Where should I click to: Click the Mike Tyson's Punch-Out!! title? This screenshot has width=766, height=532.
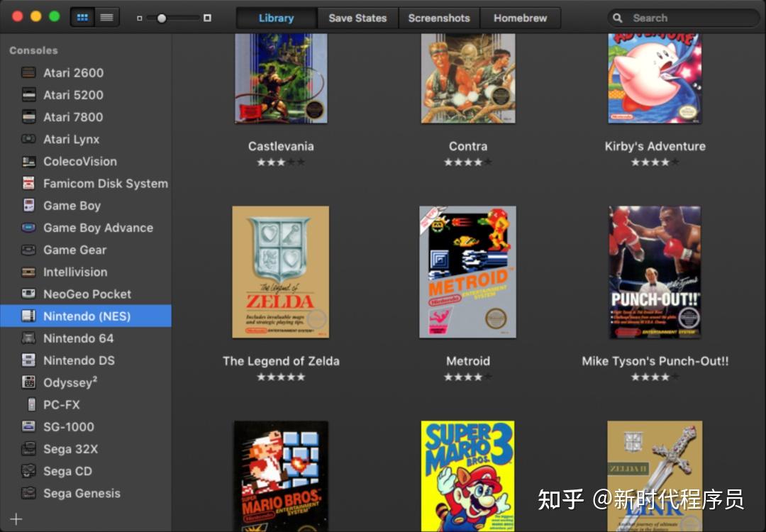click(x=655, y=361)
